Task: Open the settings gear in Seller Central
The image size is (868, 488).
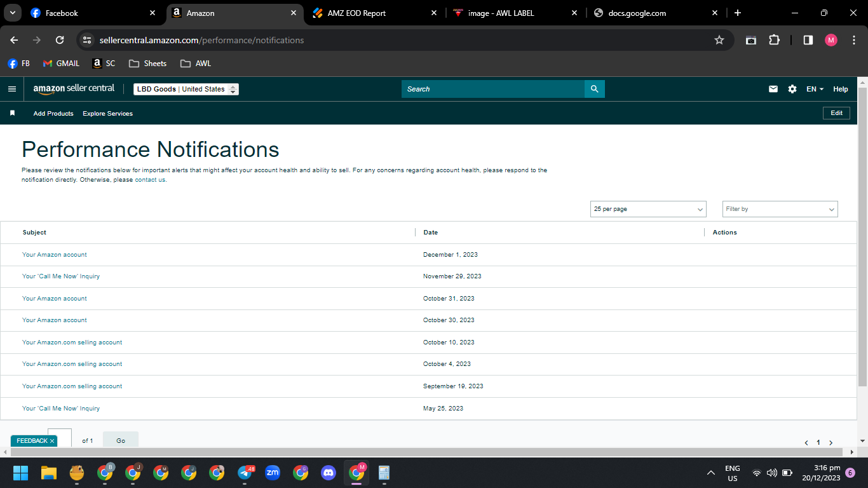Action: (x=792, y=89)
